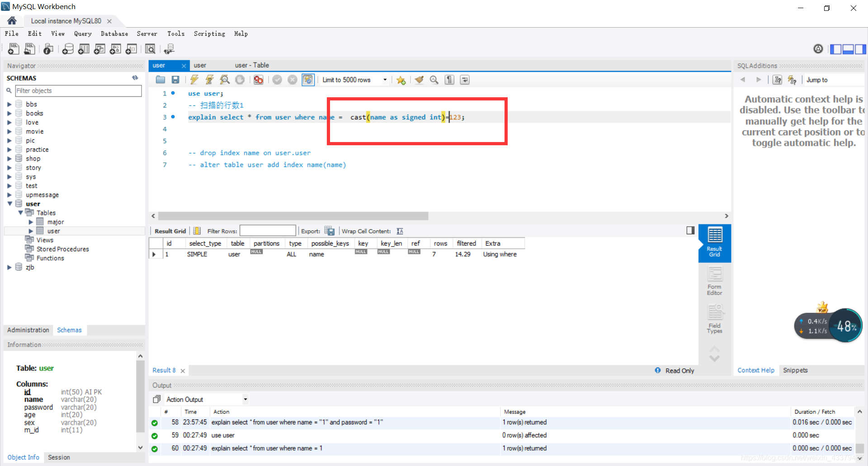Search table data icon in main toolbar

(150, 49)
